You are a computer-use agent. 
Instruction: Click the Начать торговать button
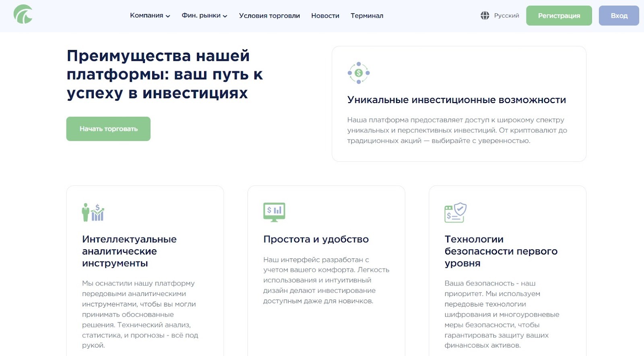[108, 129]
